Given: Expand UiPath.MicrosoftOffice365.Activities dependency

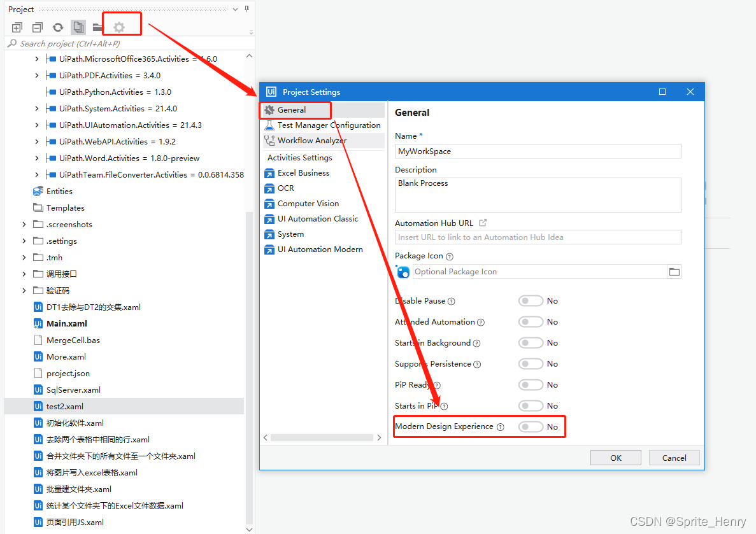Looking at the screenshot, I should click(37, 59).
